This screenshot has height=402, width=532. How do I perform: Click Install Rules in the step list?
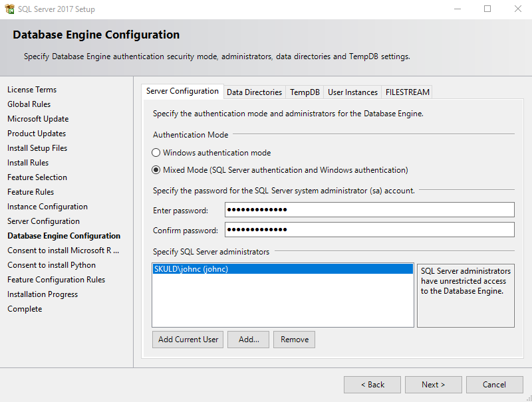28,163
